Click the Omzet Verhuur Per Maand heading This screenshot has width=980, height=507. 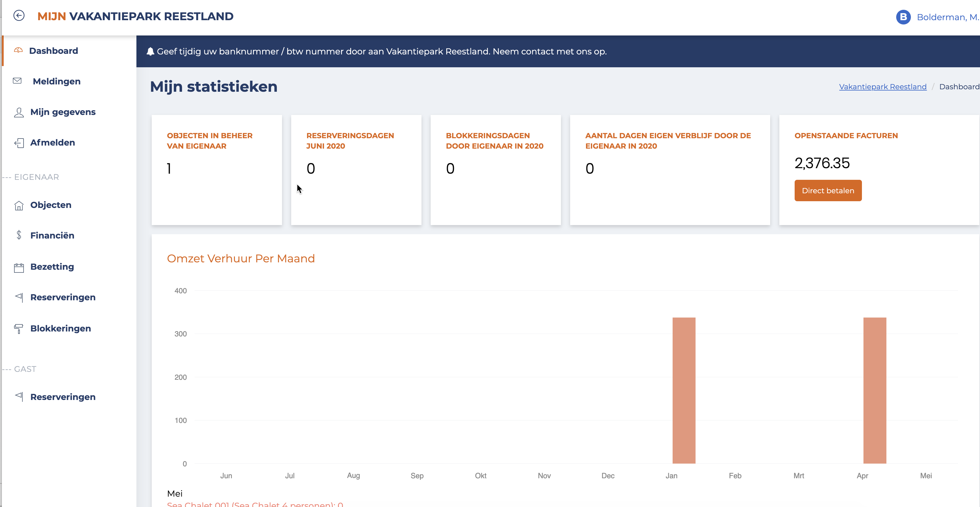[241, 259]
